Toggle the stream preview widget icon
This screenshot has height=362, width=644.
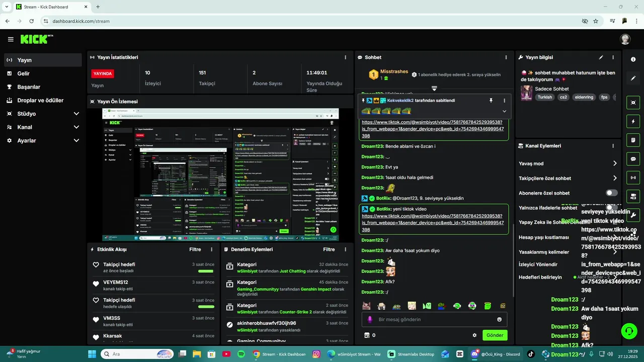point(633,103)
